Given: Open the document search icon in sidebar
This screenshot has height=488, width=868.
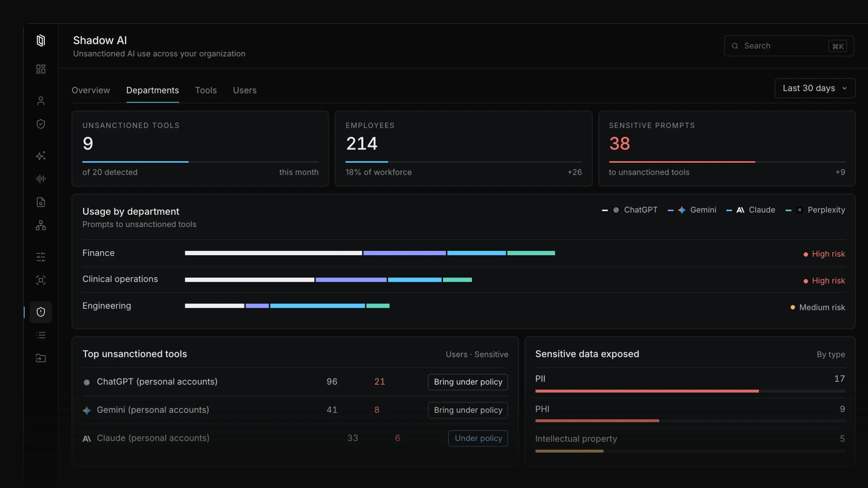Looking at the screenshot, I should point(41,202).
